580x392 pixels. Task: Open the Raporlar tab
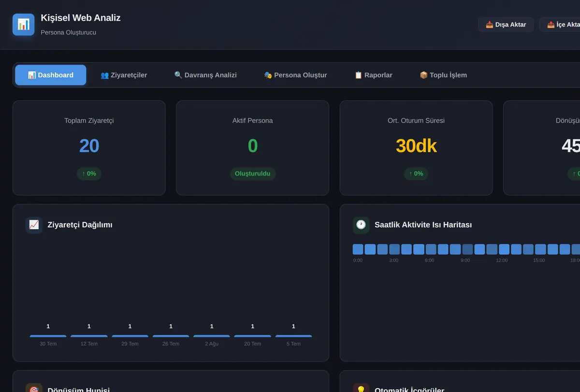(374, 75)
